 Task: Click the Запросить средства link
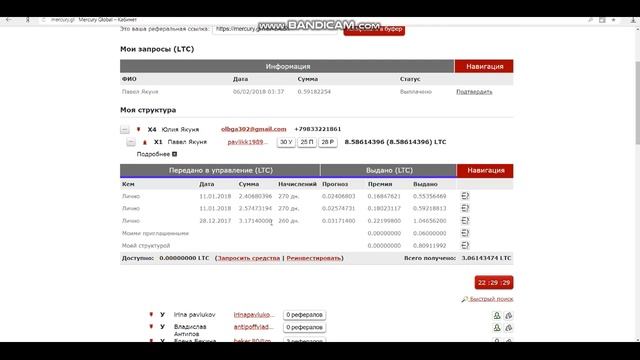249,258
